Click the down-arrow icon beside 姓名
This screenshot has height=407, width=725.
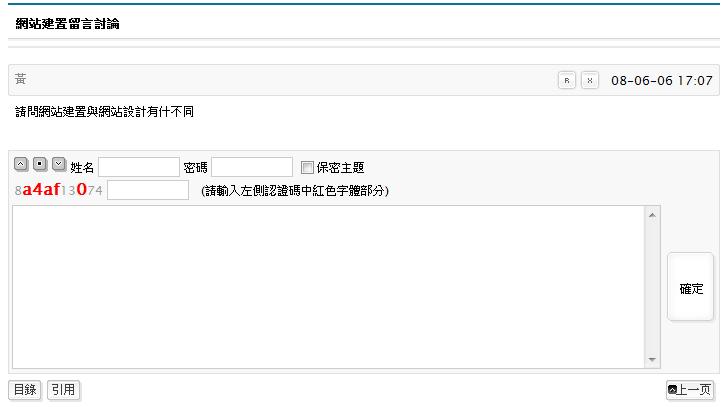(x=59, y=164)
